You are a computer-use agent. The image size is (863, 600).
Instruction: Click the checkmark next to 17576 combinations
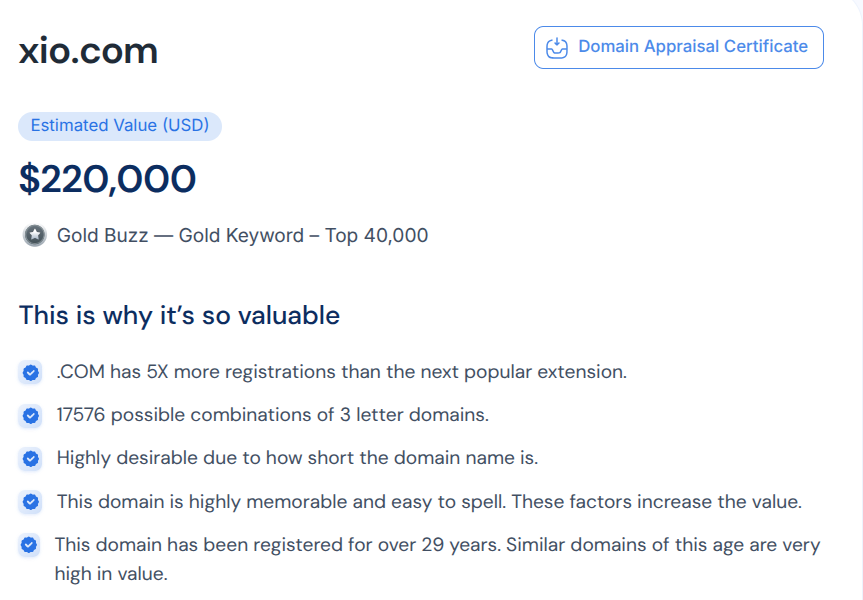point(31,415)
